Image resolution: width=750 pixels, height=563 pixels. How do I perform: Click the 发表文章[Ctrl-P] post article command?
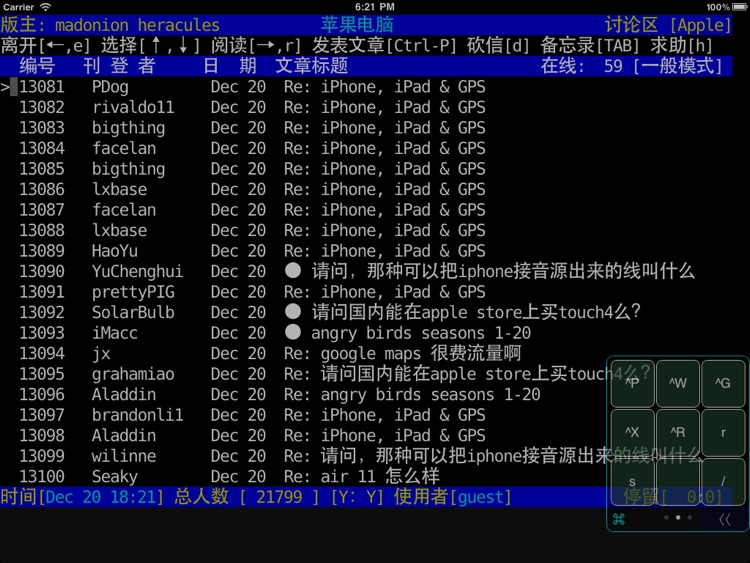click(x=384, y=45)
